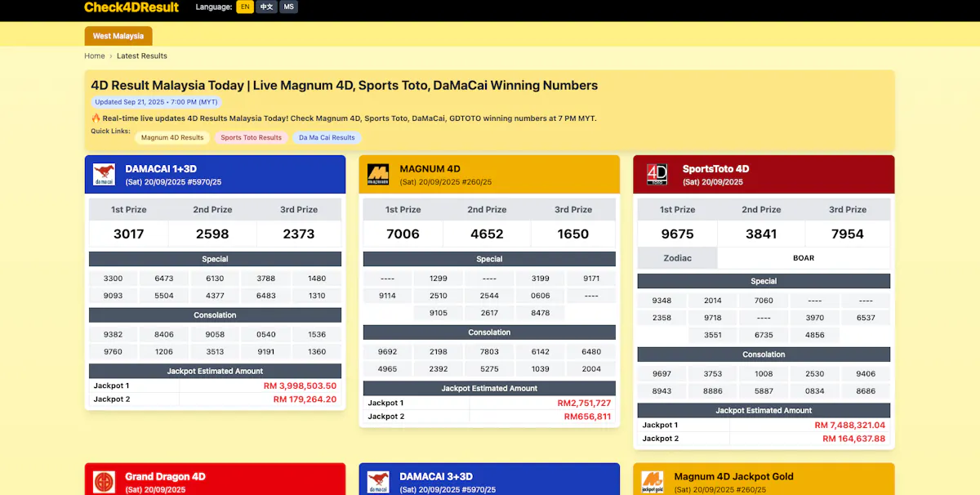Click SportsToto special number 9348

(662, 301)
